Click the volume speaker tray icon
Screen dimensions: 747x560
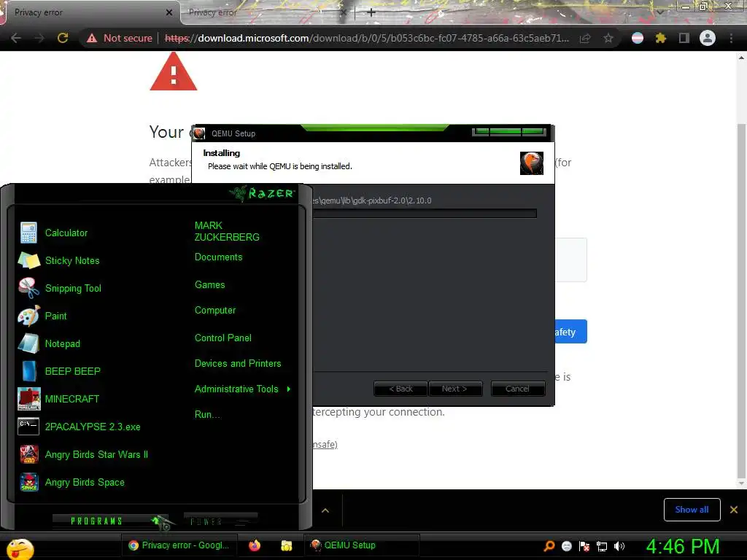(x=619, y=546)
